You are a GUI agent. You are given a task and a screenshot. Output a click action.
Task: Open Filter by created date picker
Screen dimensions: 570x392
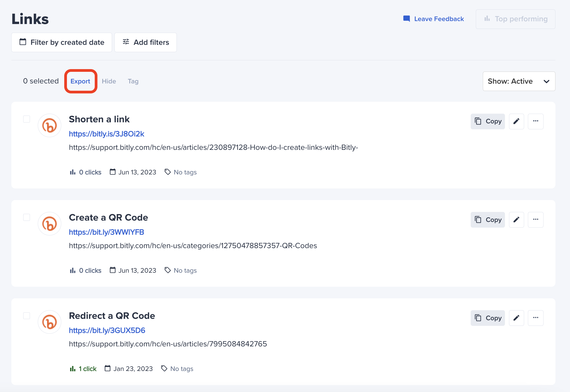point(62,42)
